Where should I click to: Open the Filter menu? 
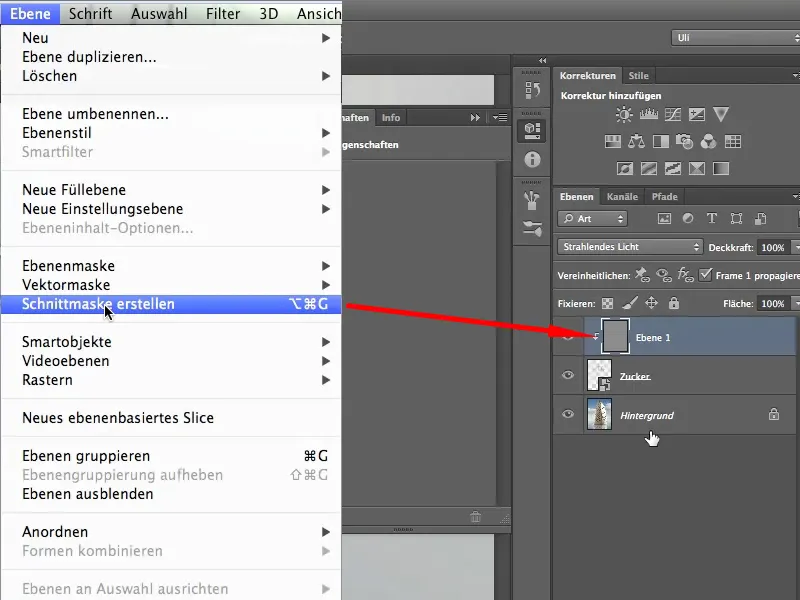pos(223,14)
